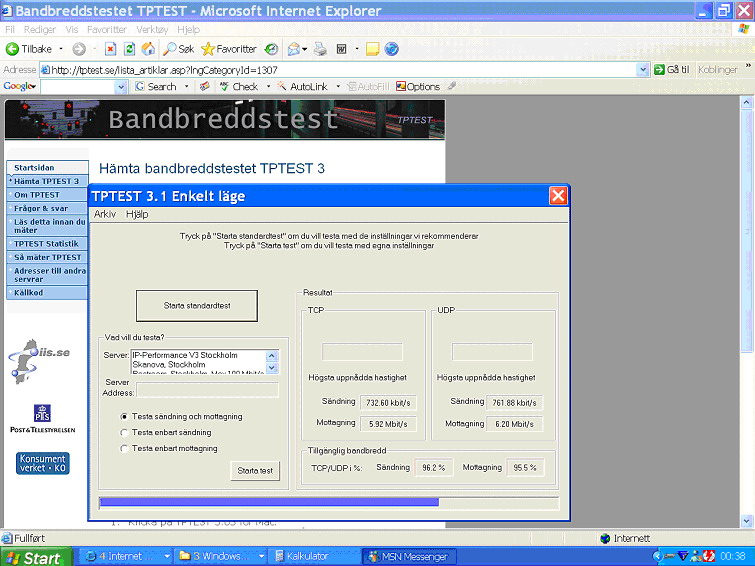This screenshot has height=566, width=755.
Task: Click Starta standardtest button
Action: click(x=196, y=305)
